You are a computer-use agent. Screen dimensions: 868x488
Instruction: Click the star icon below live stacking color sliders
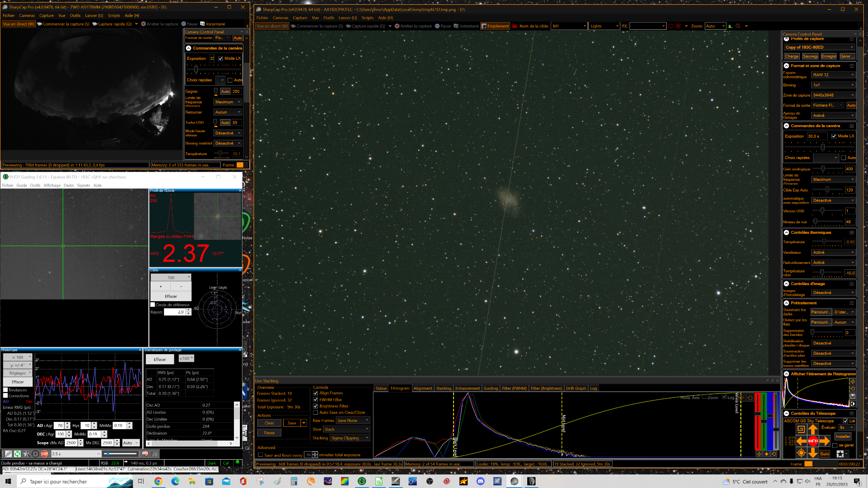coord(766,454)
